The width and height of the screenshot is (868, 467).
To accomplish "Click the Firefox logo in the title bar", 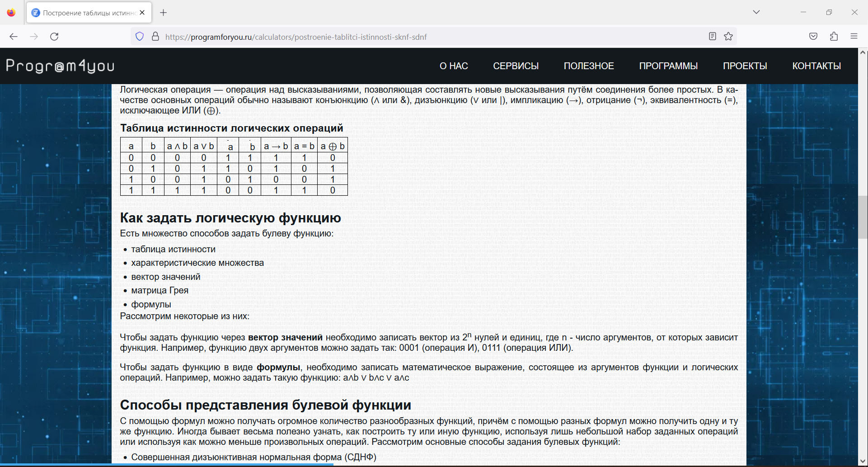I will pyautogui.click(x=11, y=12).
